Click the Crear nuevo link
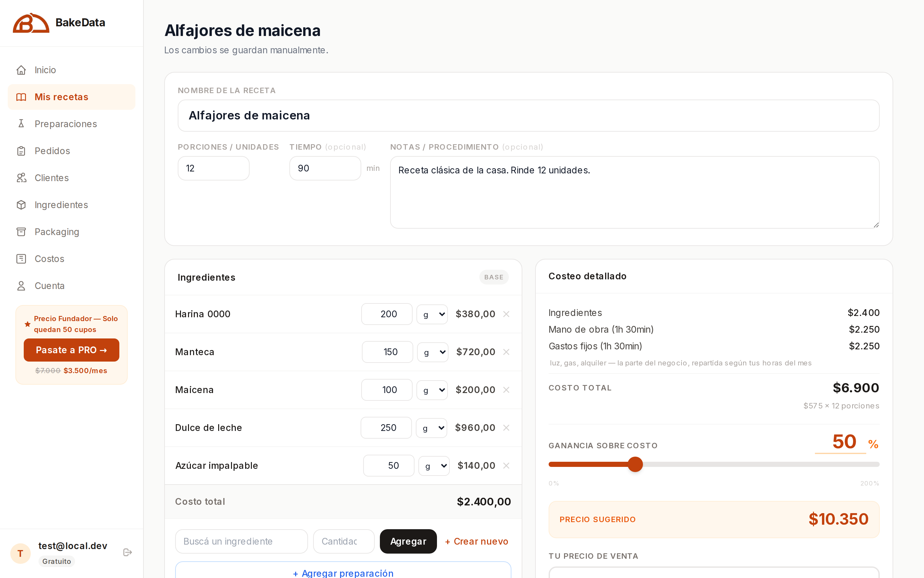 [476, 541]
